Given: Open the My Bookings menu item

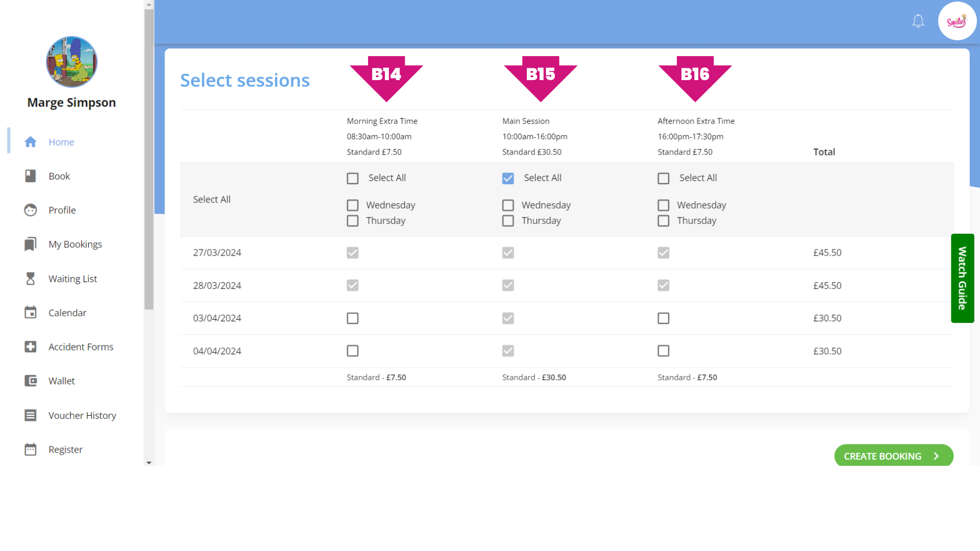Looking at the screenshot, I should coord(75,244).
